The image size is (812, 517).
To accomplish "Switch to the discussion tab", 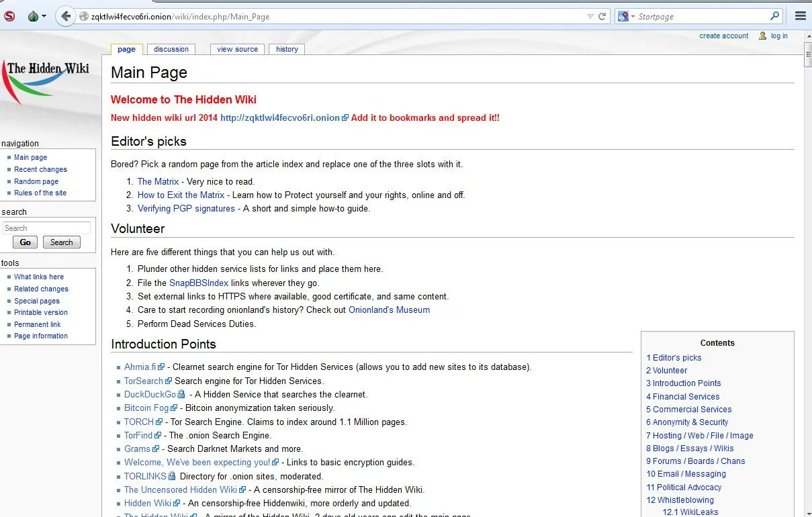I will (x=171, y=49).
